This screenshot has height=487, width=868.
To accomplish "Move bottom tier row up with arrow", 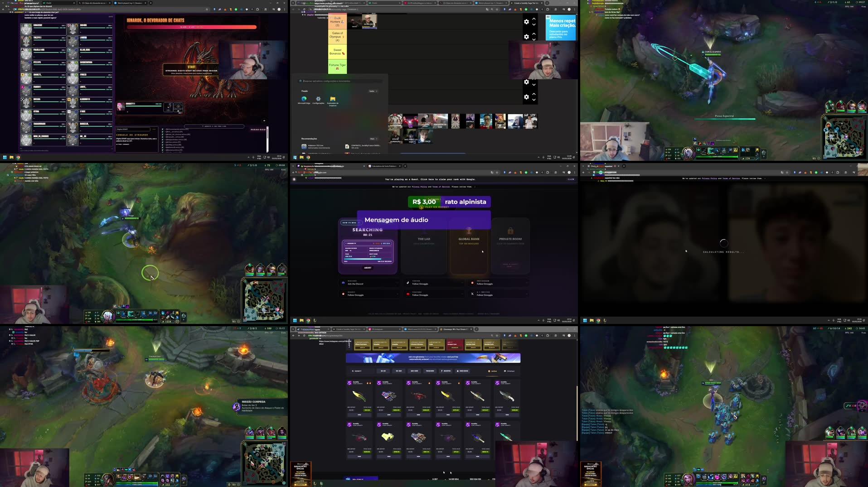I will click(534, 94).
